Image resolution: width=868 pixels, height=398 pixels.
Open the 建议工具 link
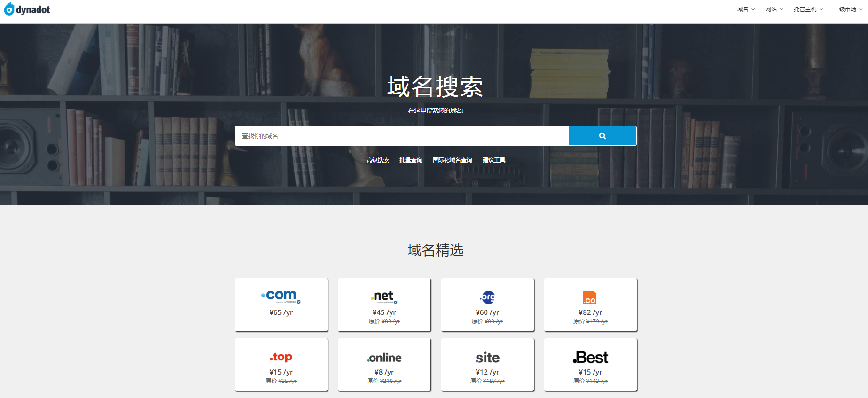[x=494, y=160]
